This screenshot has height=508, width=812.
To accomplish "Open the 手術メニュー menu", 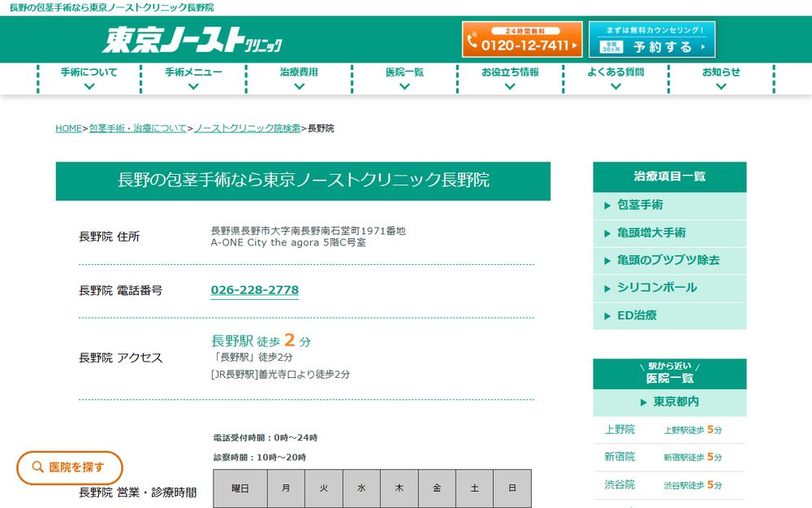I will pos(194,72).
